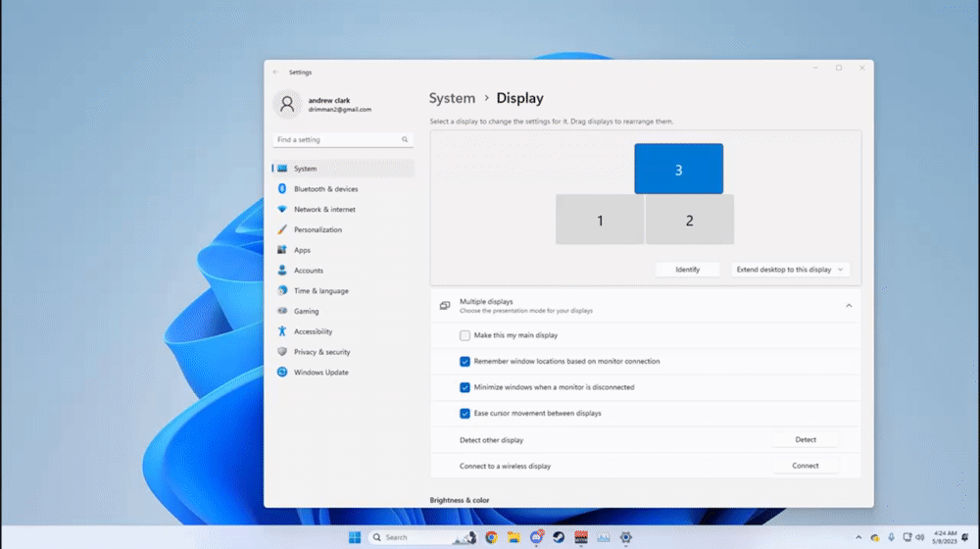Click the back arrow in Settings
980x549 pixels.
tap(275, 72)
